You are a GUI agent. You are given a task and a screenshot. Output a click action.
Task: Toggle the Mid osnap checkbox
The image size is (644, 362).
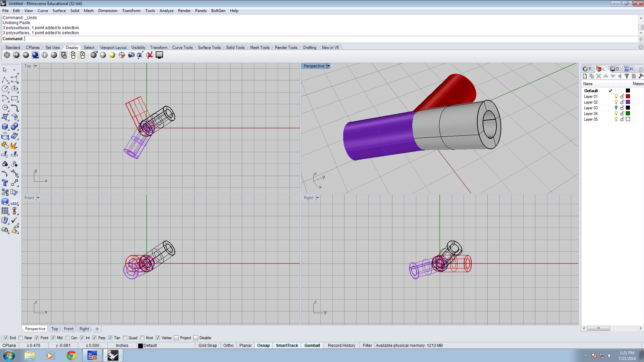(53, 338)
